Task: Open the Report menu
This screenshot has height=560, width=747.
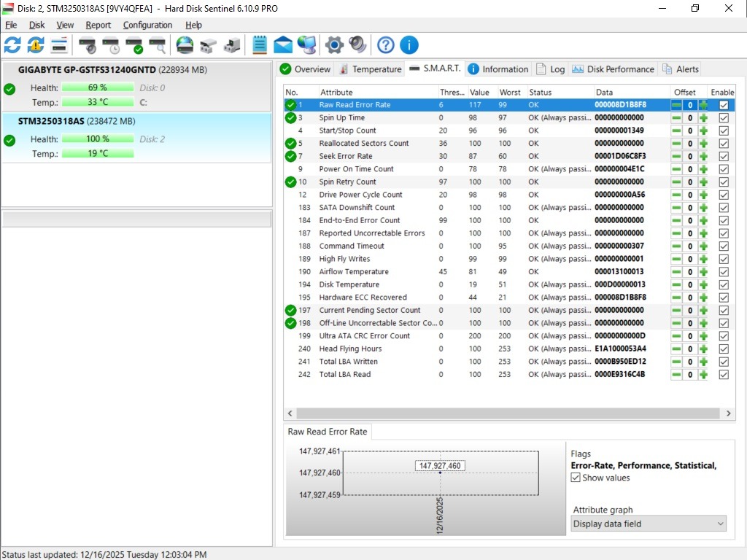Action: click(x=98, y=25)
